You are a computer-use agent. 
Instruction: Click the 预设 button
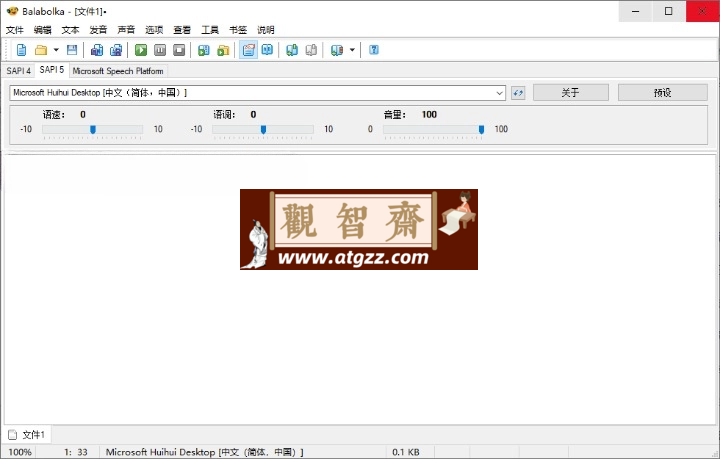point(663,93)
